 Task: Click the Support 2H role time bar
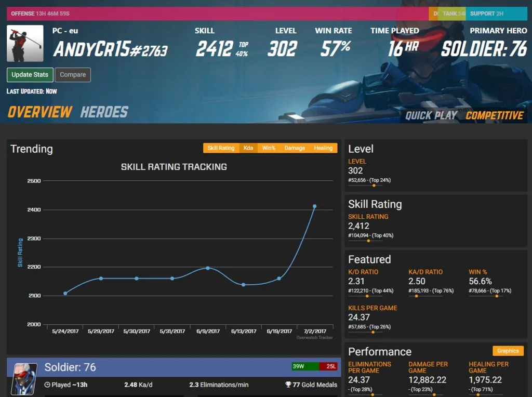click(496, 14)
